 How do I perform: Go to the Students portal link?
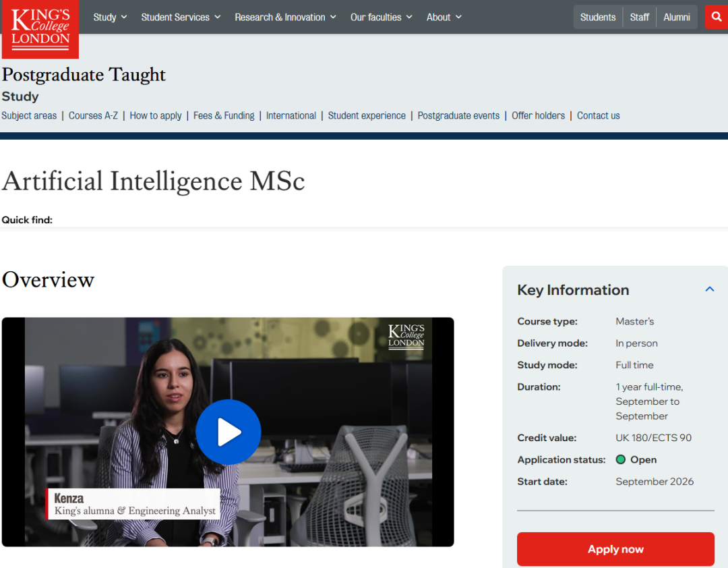(597, 17)
